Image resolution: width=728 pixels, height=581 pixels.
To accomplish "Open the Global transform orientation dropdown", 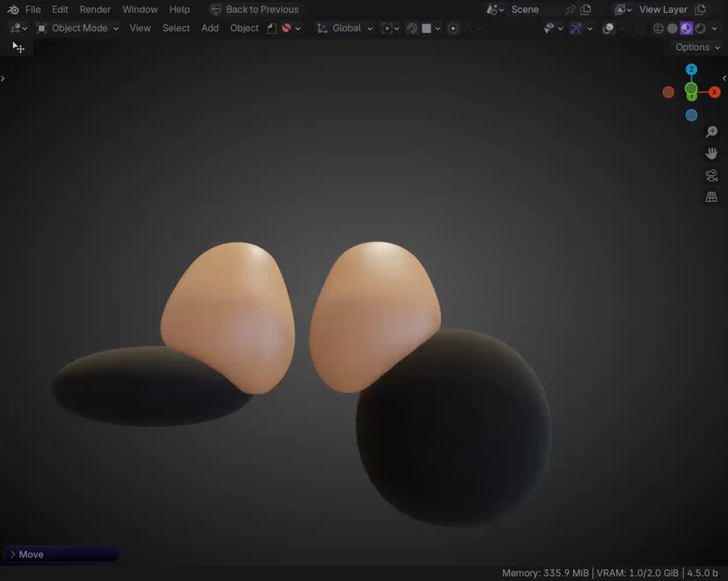I will tap(345, 28).
